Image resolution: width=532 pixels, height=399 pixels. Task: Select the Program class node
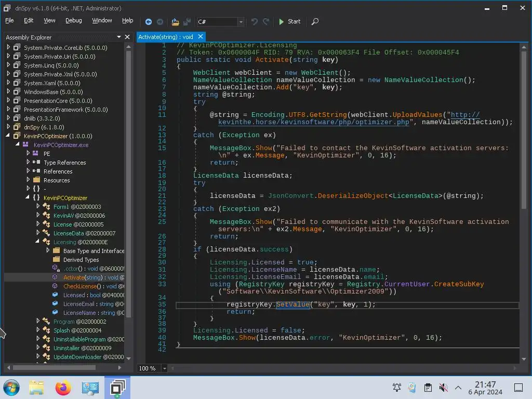79,321
